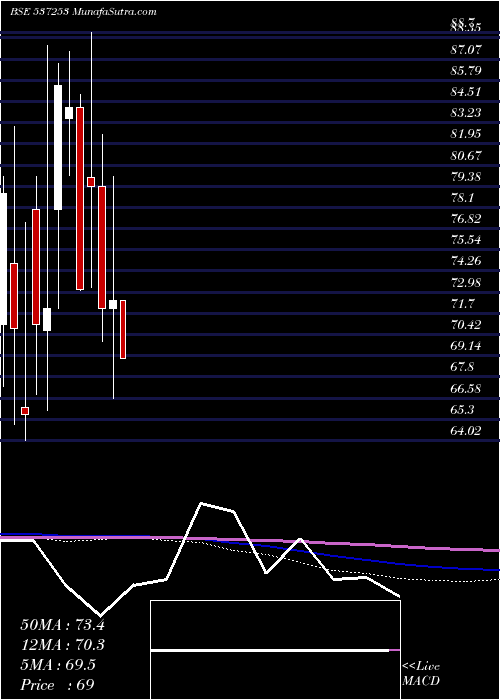Click the 67.8 price axis label
This screenshot has width=500, height=700.
(462, 367)
